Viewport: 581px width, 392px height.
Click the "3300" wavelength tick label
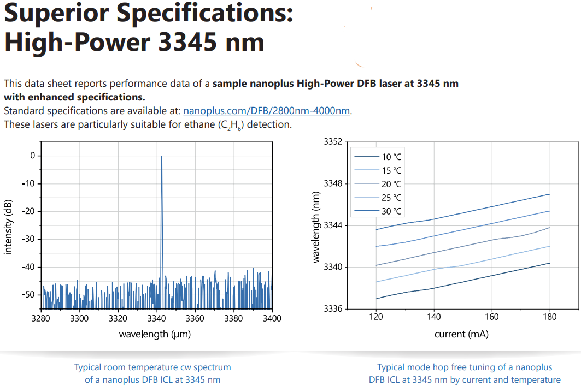click(79, 318)
